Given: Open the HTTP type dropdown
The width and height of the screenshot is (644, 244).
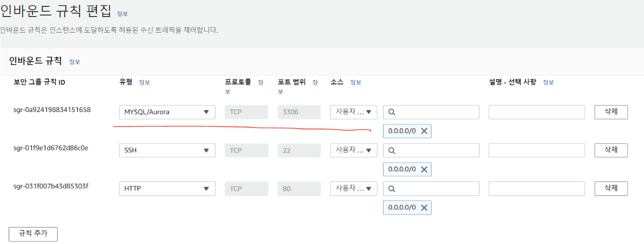Looking at the screenshot, I should (167, 189).
